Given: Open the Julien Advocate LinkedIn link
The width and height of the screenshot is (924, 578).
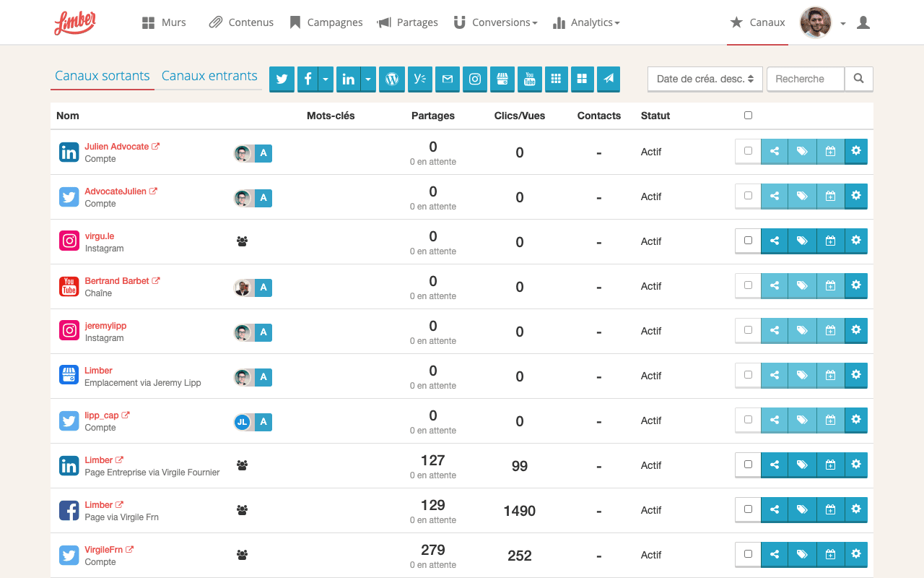Looking at the screenshot, I should point(122,147).
